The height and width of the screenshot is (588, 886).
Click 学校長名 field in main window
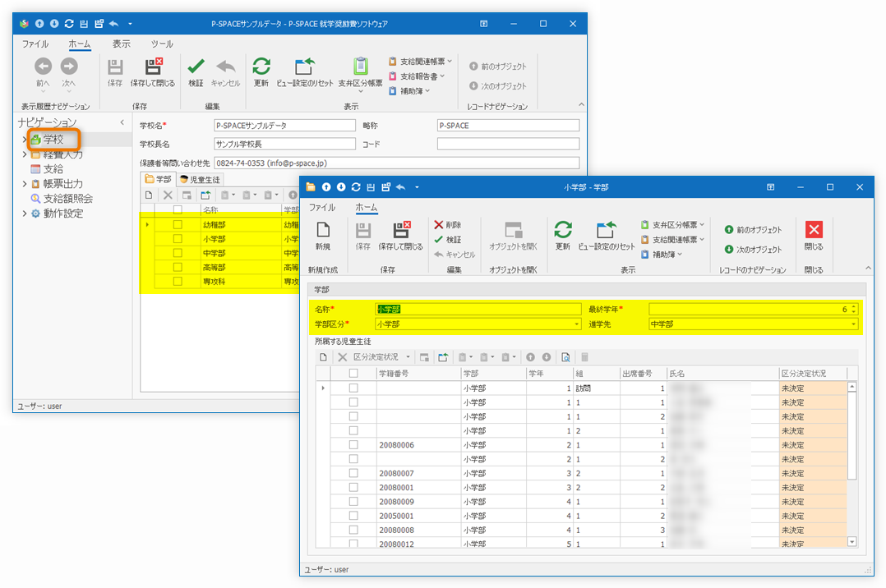pyautogui.click(x=284, y=144)
